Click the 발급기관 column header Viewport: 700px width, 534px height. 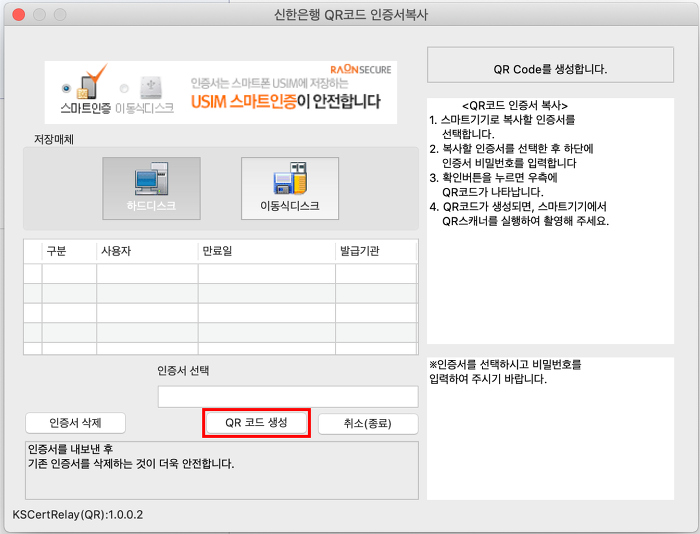[x=376, y=251]
